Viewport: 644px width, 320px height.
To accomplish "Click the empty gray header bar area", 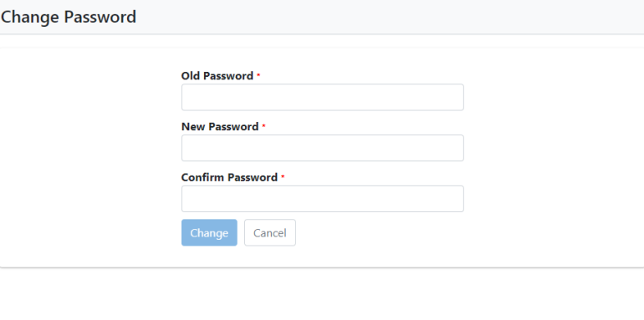I will 391,17.
